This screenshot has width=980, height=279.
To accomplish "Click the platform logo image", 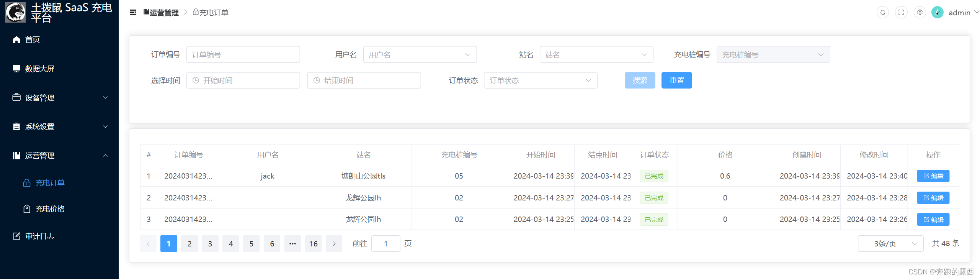I will pos(15,12).
